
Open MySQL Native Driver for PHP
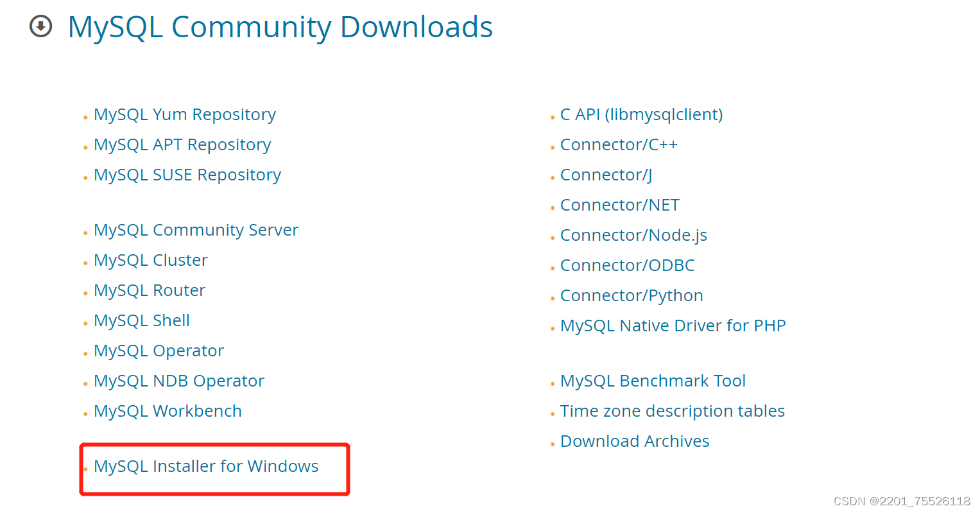pos(673,326)
